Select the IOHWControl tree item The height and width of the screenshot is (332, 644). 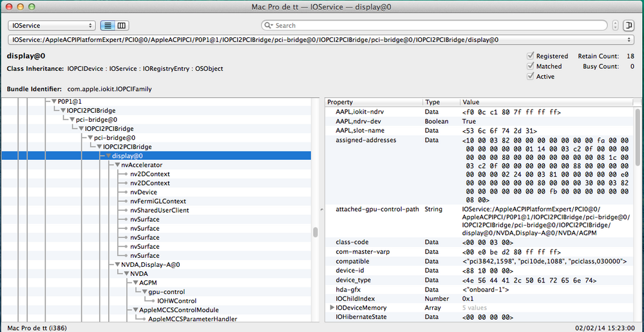(x=175, y=300)
